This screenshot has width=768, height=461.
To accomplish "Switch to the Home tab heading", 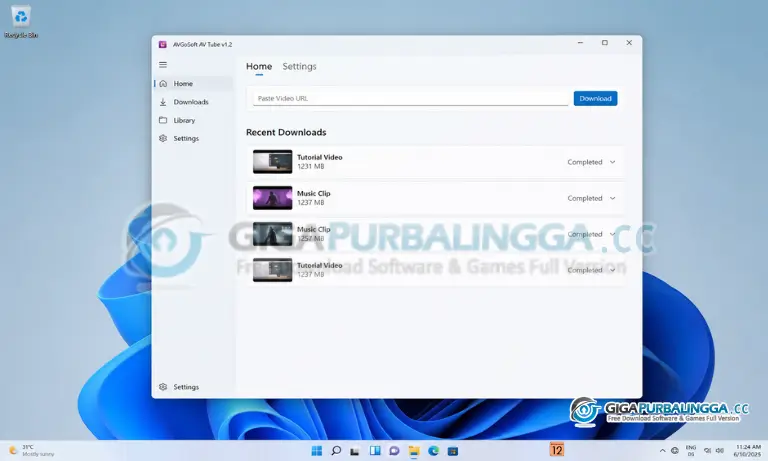I will (259, 67).
